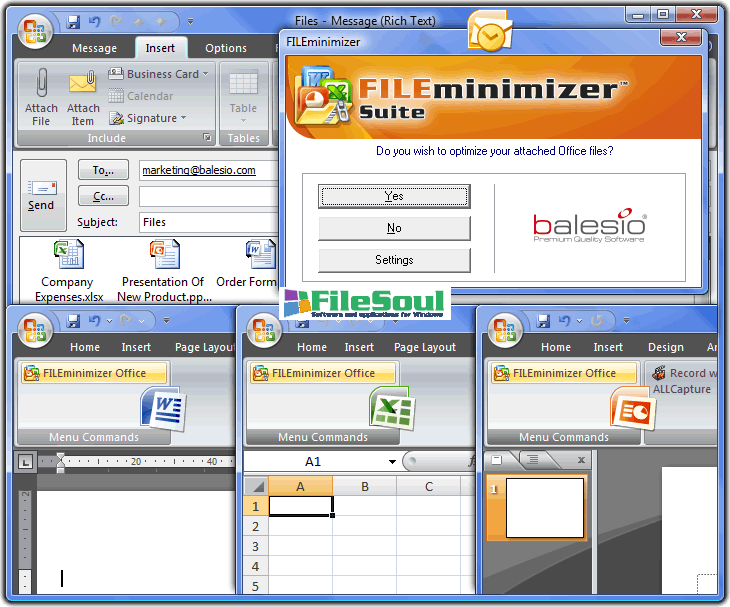The image size is (730, 607).
Task: Open Settings in FILEminimizer dialog
Action: (x=394, y=260)
